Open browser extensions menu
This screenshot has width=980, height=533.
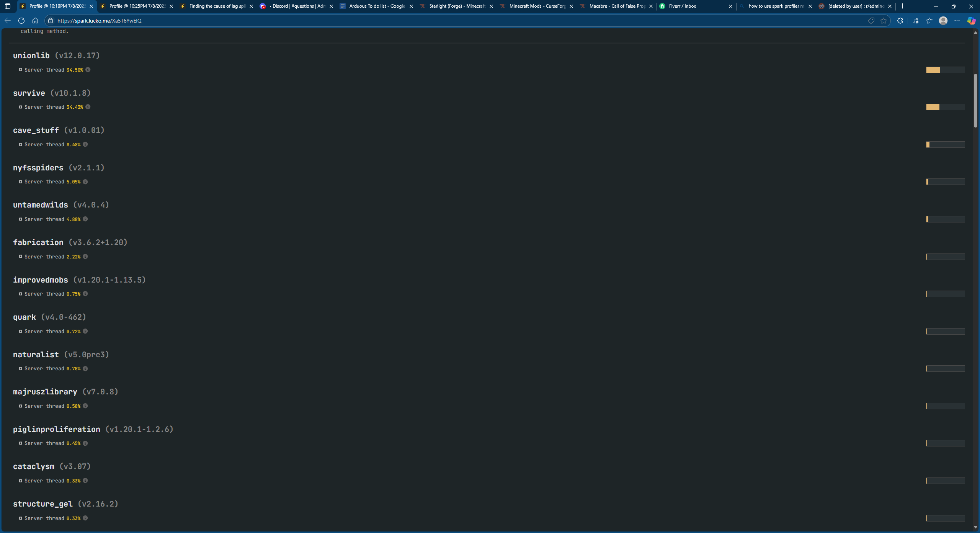[900, 21]
